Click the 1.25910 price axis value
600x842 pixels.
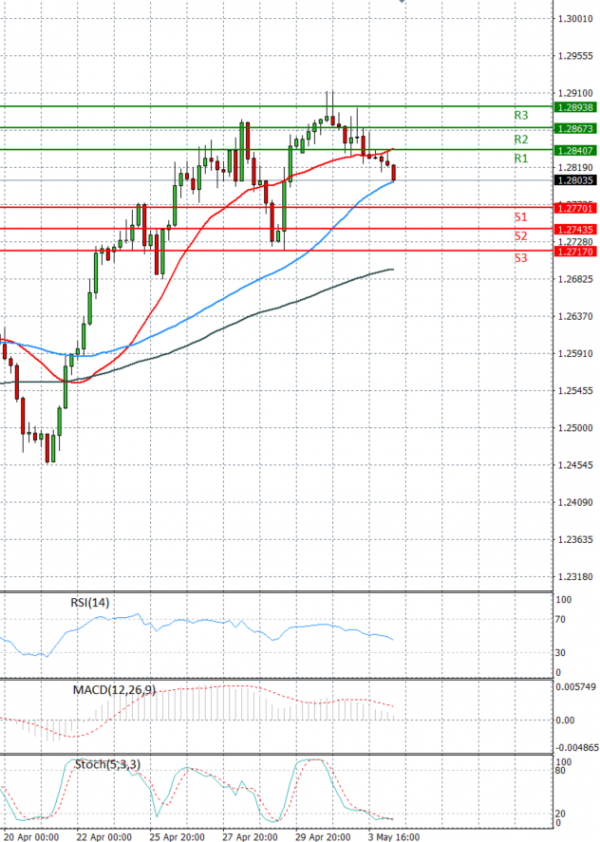click(x=575, y=353)
